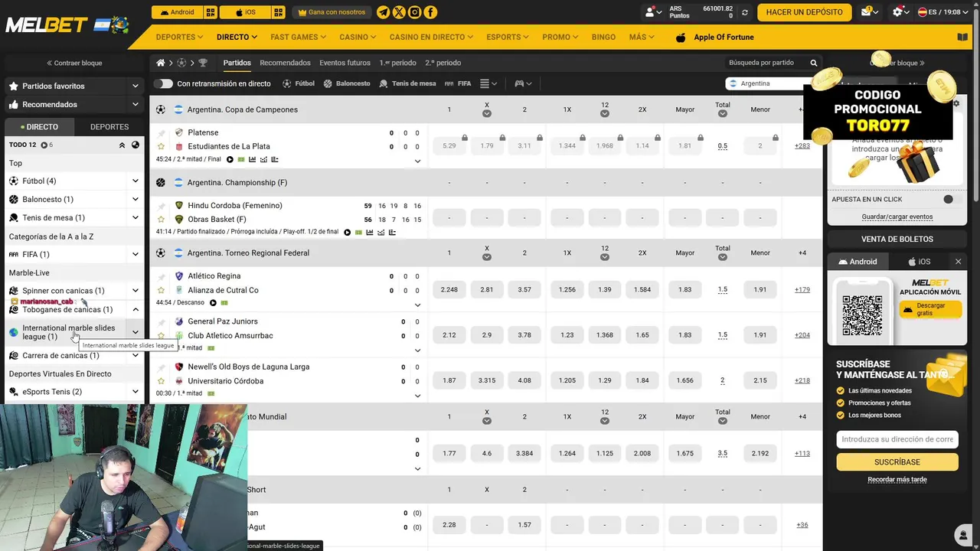The height and width of the screenshot is (551, 980).
Task: Filter live matches by Tenis de mesa
Action: pyautogui.click(x=408, y=83)
